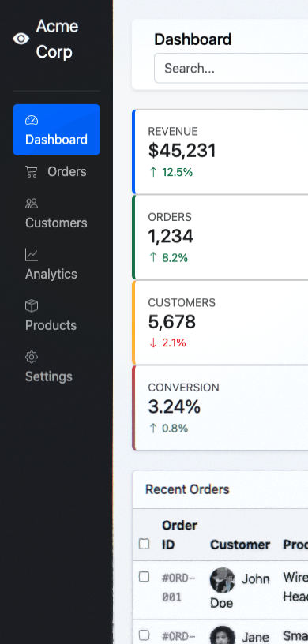Click the shopping cart icon next to Orders
The height and width of the screenshot is (644, 308).
tap(32, 172)
